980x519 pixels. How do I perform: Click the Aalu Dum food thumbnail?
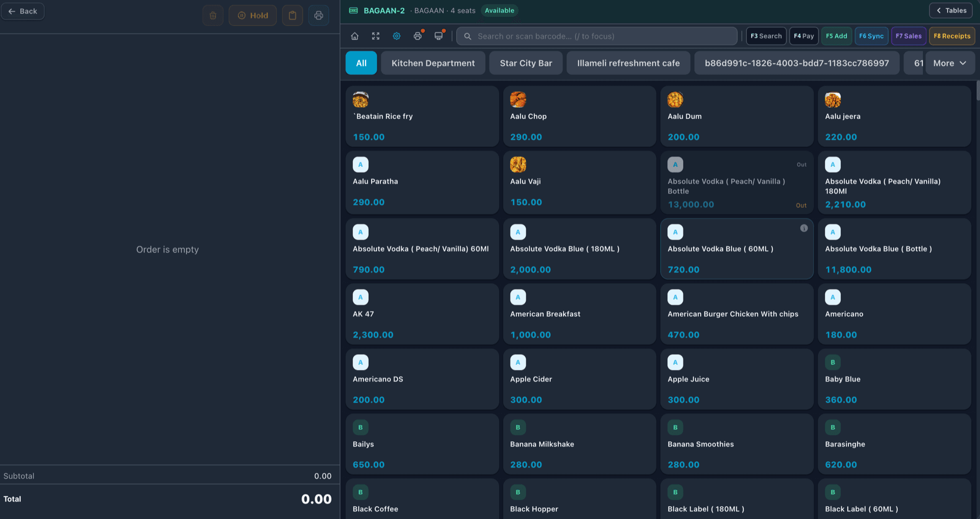pyautogui.click(x=675, y=100)
